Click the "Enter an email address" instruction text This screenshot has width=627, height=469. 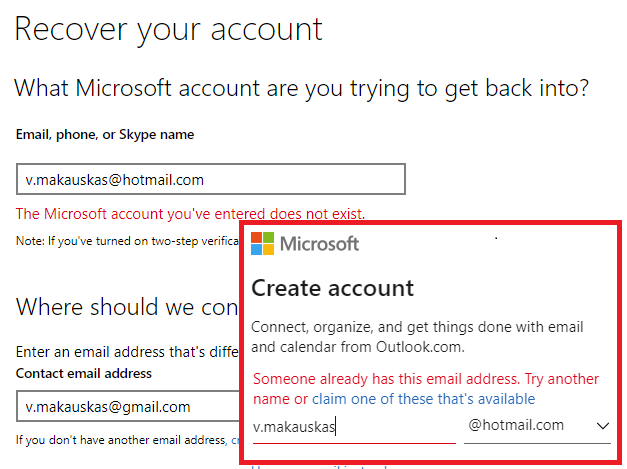[125, 352]
